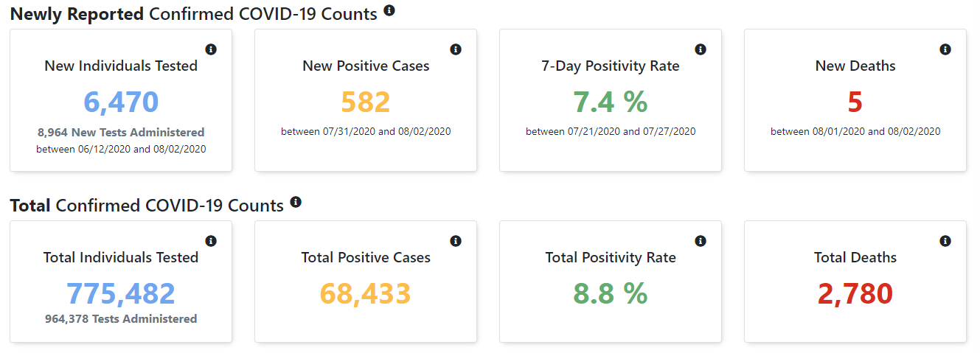Open info icon on Total Deaths card

click(x=945, y=241)
